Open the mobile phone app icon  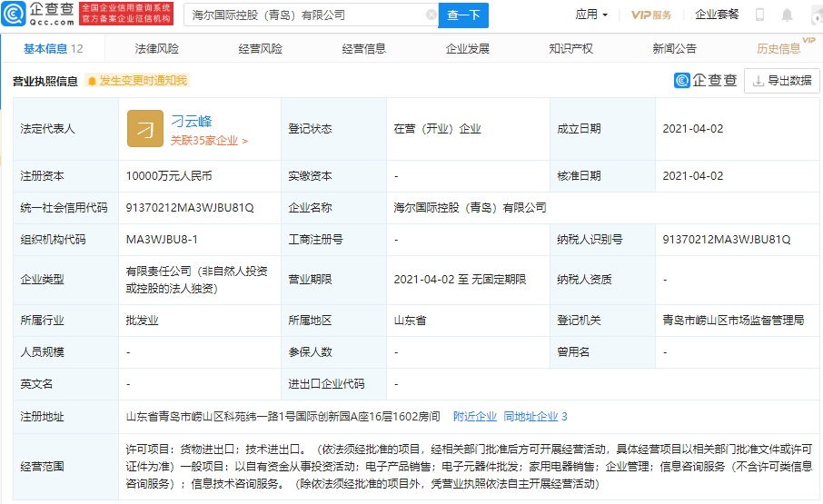[x=760, y=15]
